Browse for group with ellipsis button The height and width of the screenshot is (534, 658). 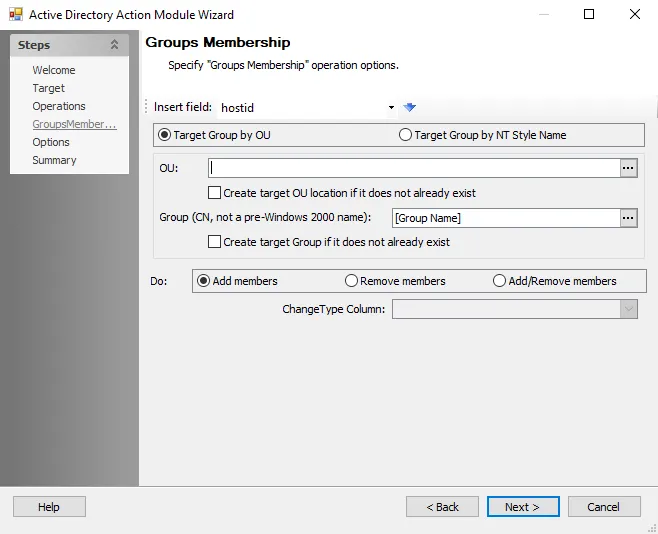pyautogui.click(x=628, y=218)
